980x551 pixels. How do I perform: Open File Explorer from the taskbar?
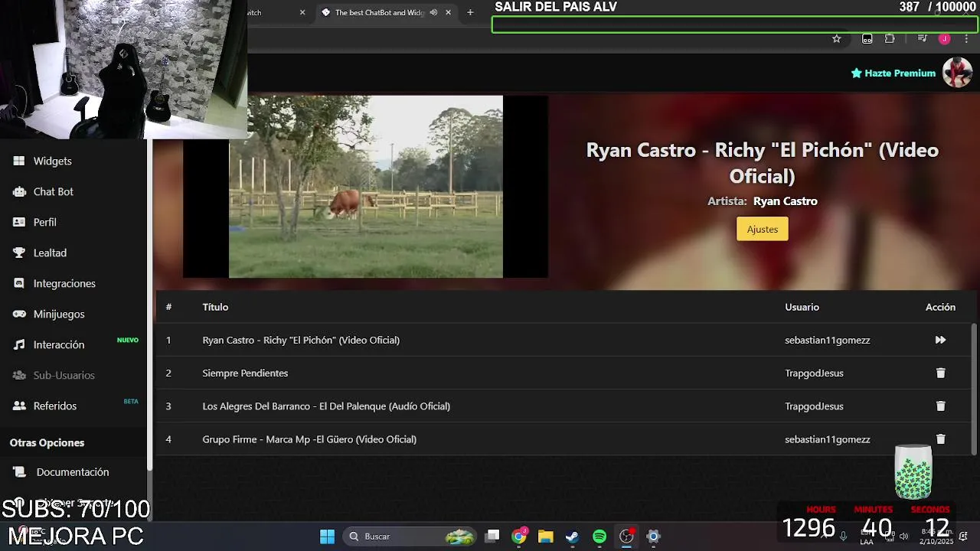tap(545, 536)
